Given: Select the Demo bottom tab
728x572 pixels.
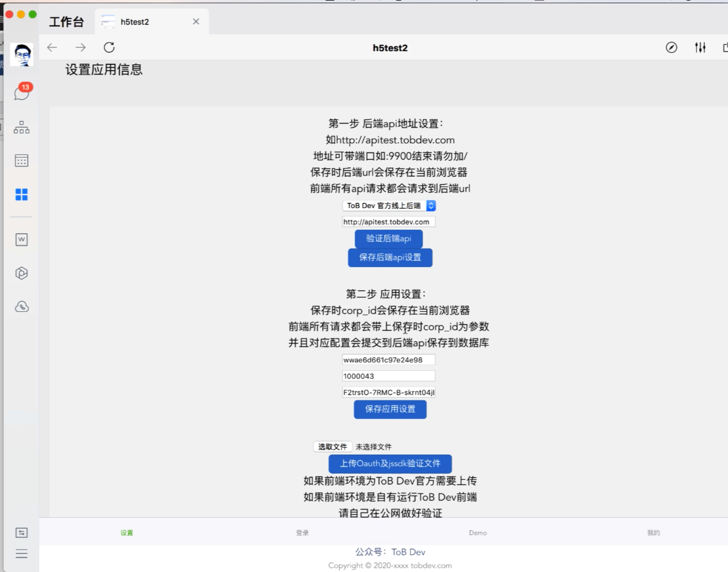Looking at the screenshot, I should [478, 533].
